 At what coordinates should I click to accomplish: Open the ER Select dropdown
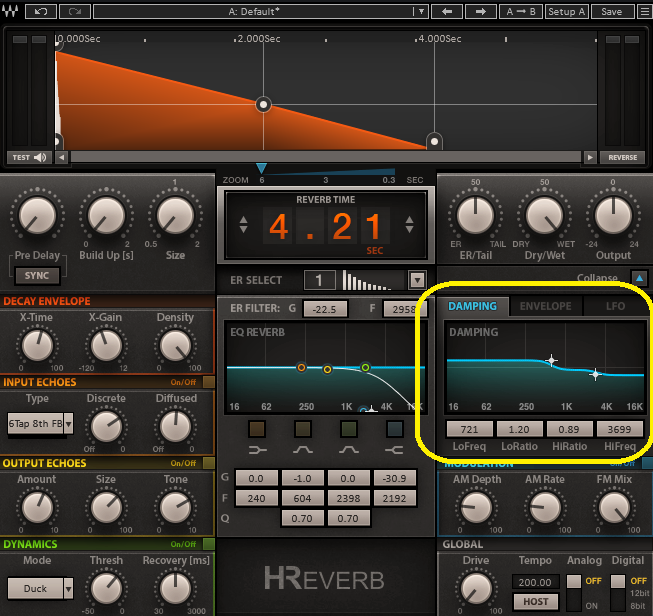tap(417, 281)
